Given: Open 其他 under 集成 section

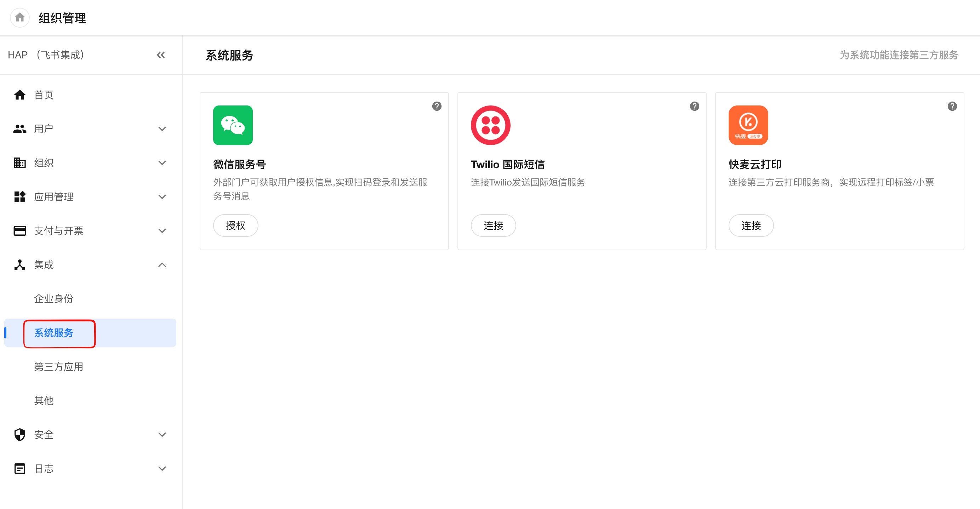Looking at the screenshot, I should [44, 401].
